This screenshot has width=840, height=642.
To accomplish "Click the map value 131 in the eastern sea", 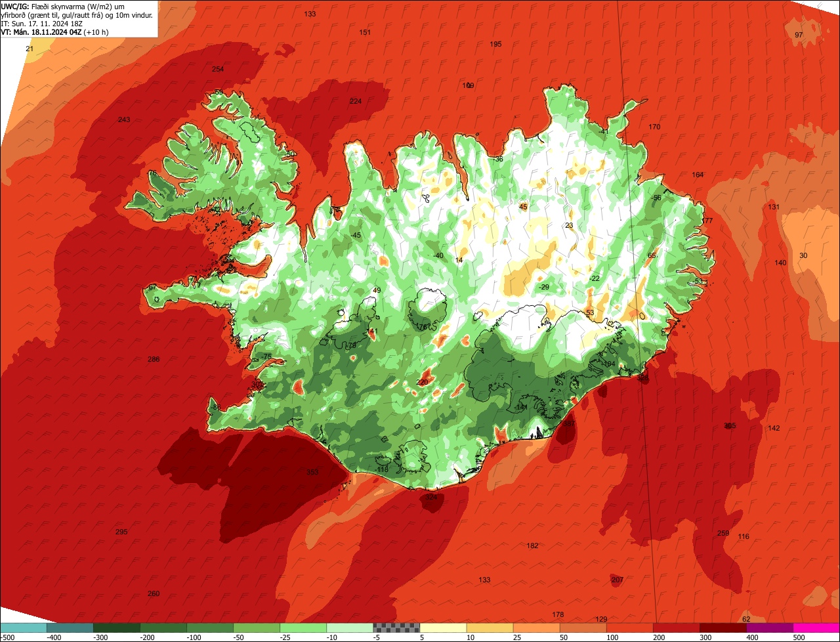I will pyautogui.click(x=774, y=207).
